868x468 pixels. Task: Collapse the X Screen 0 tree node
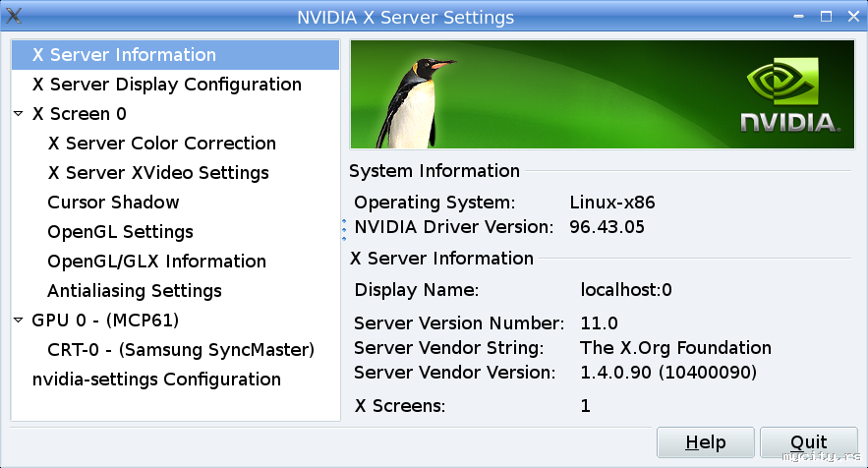pyautogui.click(x=19, y=114)
